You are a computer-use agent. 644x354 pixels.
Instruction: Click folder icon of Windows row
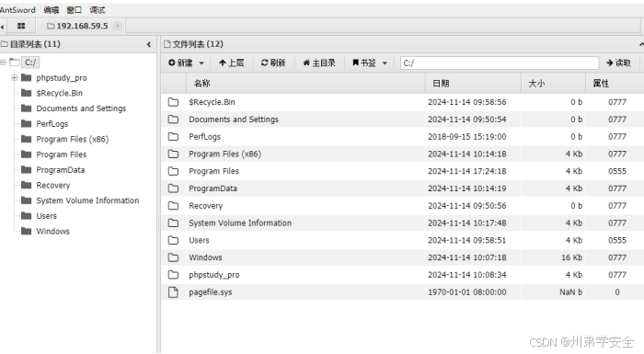coord(173,257)
